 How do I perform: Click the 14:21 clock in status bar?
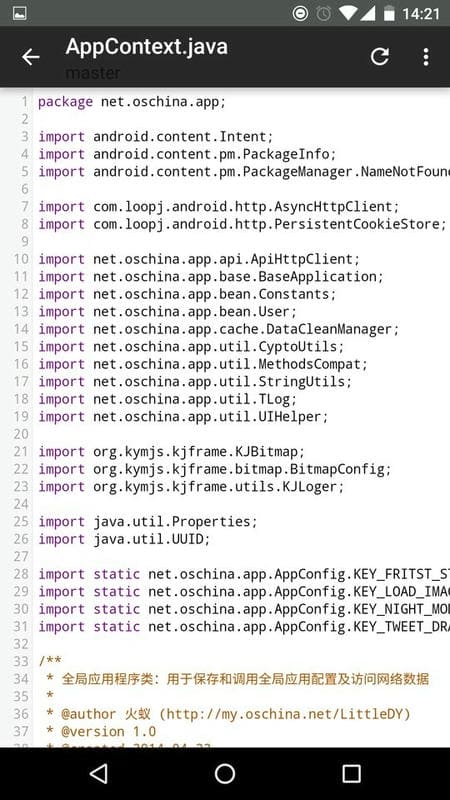tap(420, 14)
